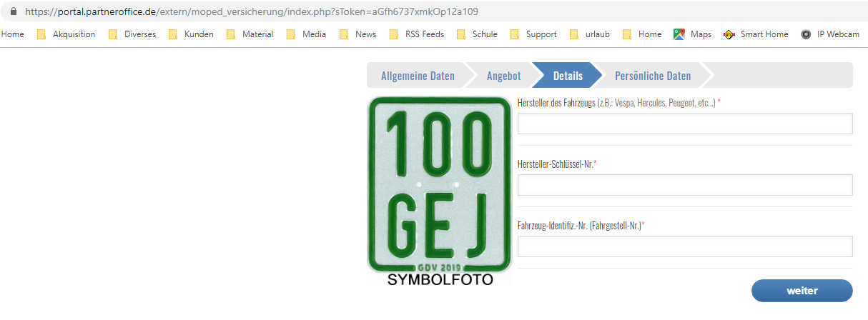Go to the Allgemeine Daten step
Screen dimensions: 868x320
[x=418, y=76]
